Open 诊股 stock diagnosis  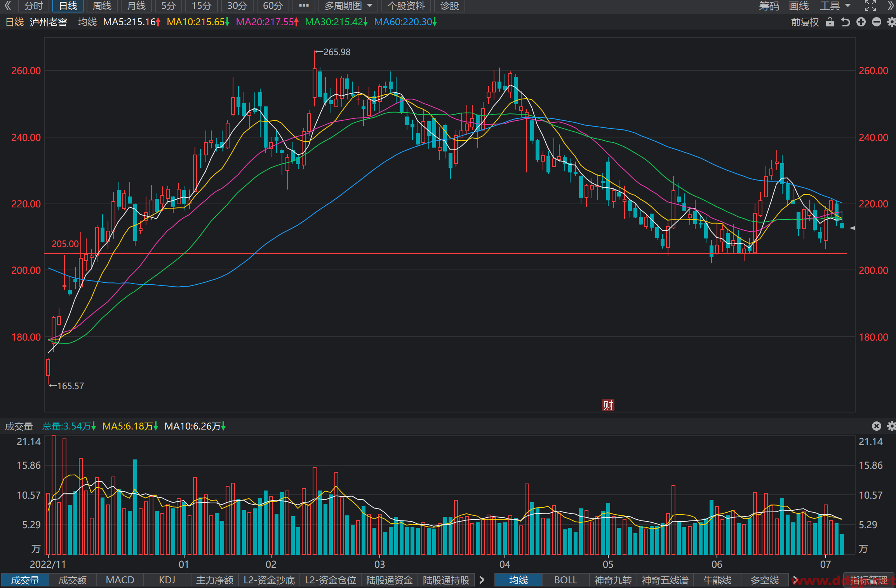click(x=450, y=6)
